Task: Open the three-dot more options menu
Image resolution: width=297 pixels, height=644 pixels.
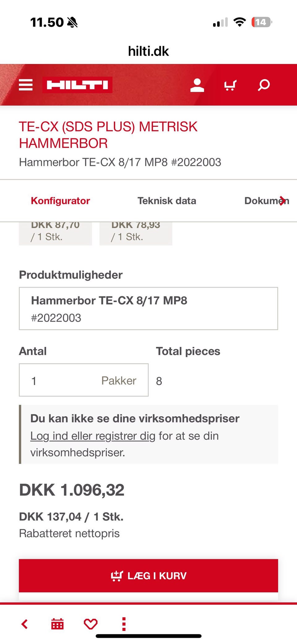Action: (124, 624)
